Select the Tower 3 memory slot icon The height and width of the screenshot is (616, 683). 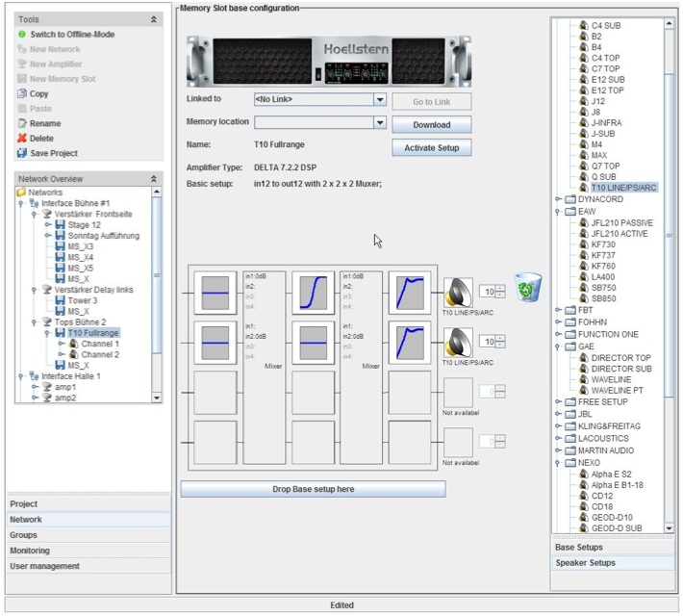[60, 300]
